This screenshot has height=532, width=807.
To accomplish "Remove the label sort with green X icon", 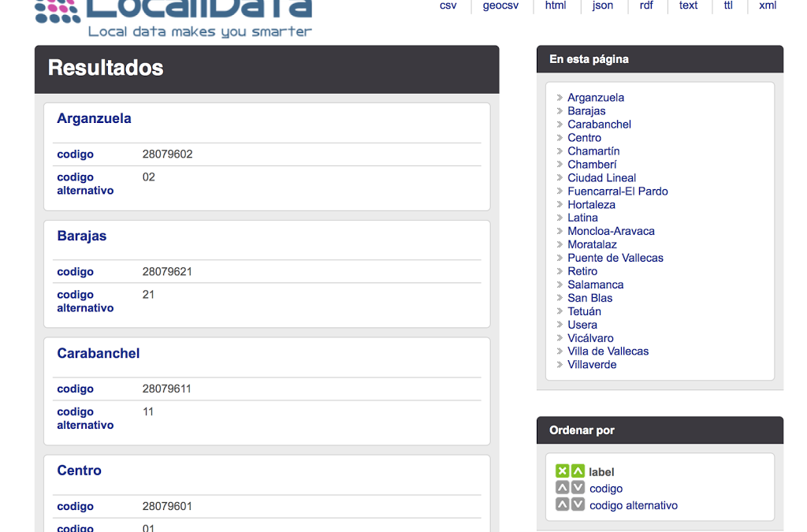I will pyautogui.click(x=562, y=471).
